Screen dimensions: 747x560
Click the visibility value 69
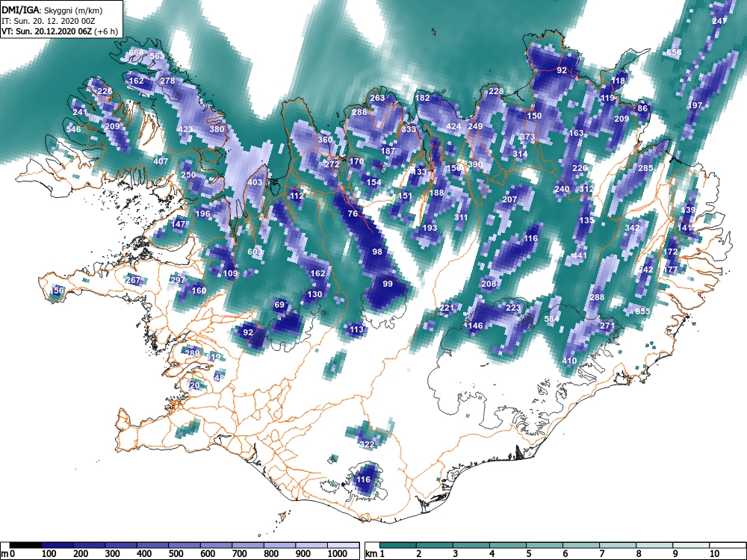point(279,305)
